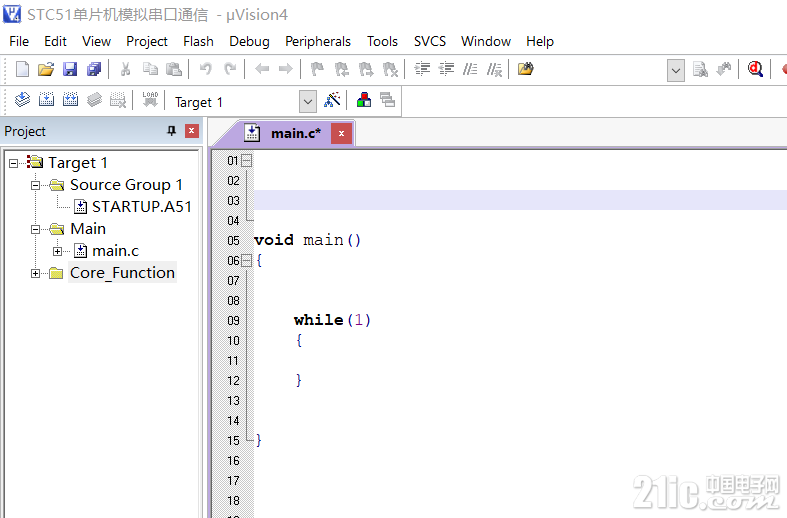Close the Project panel
Screen dimensions: 787x518
191,131
